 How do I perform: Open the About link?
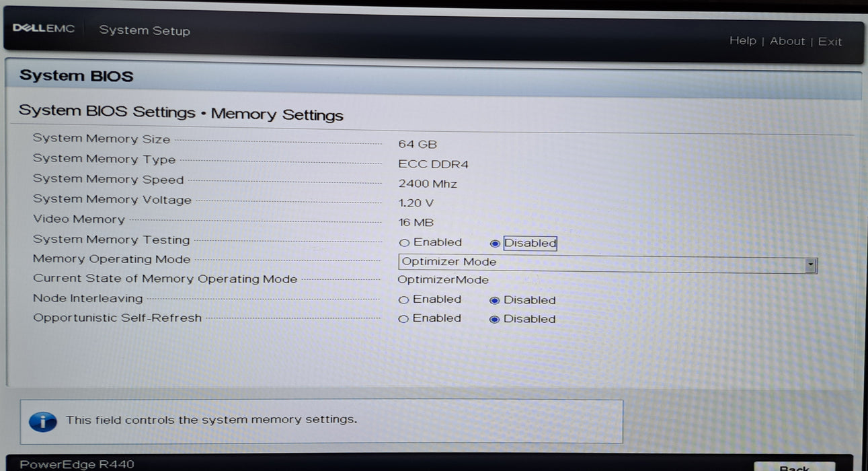pos(787,41)
